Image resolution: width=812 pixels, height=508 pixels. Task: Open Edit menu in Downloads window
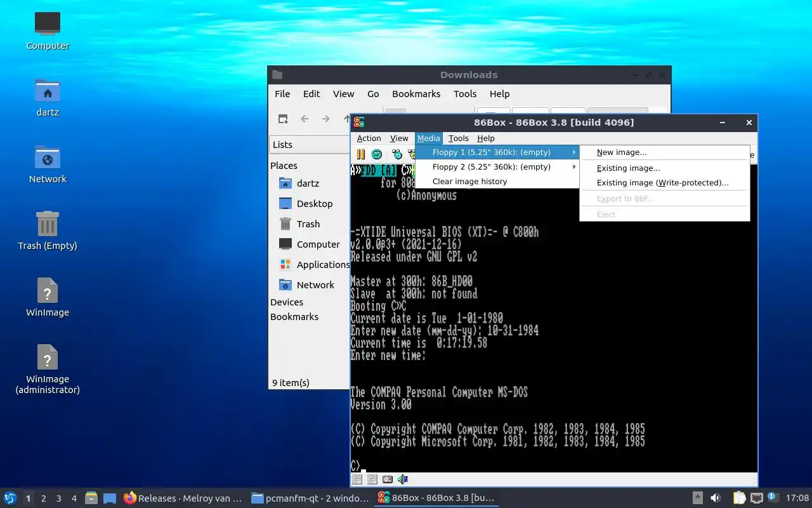(311, 94)
